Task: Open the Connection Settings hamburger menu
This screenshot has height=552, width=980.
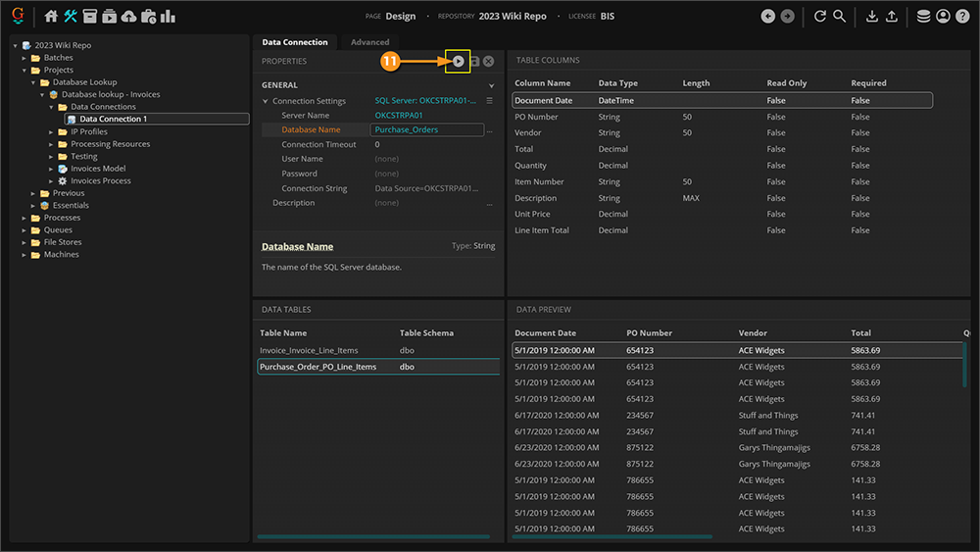Action: pos(490,101)
